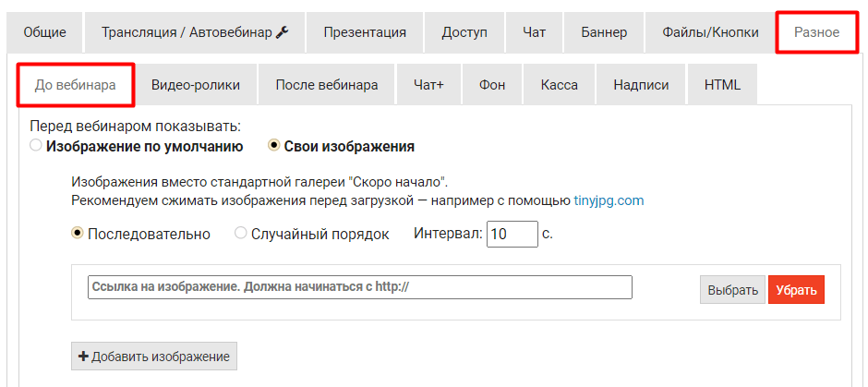This screenshot has height=387, width=868.
Task: Switch to the Презентация tab
Action: point(365,32)
